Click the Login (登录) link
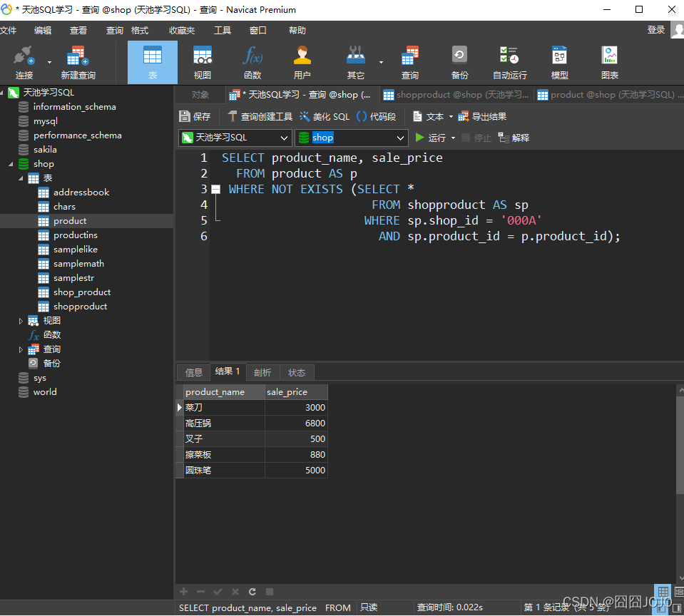 tap(655, 30)
